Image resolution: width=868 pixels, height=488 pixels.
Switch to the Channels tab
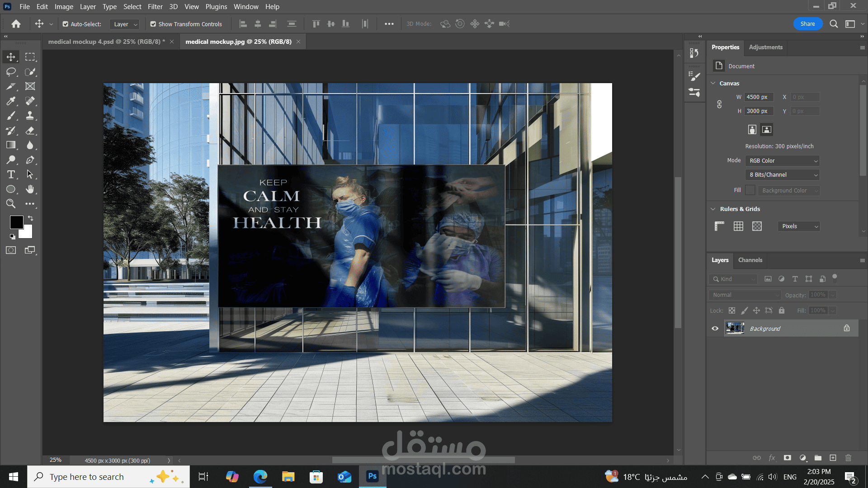pyautogui.click(x=750, y=260)
